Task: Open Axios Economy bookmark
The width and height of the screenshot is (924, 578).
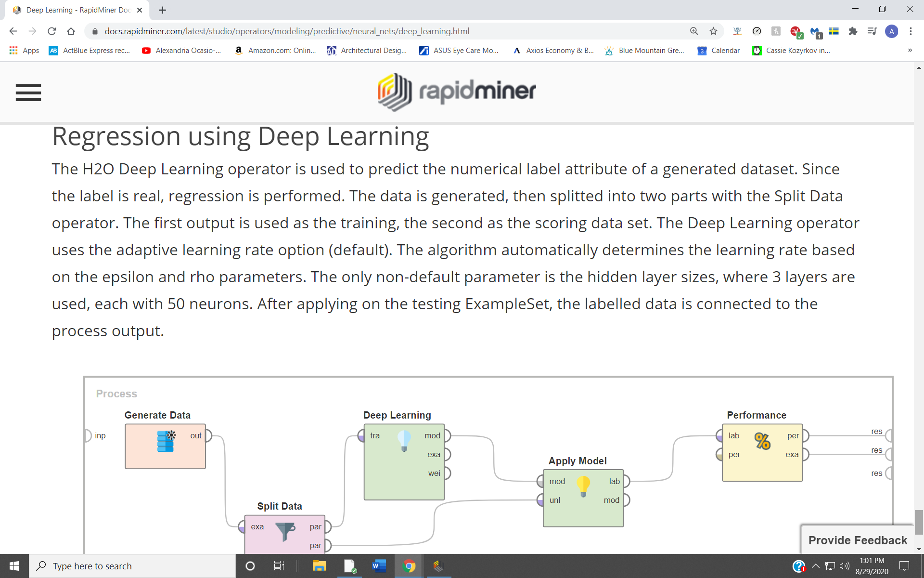Action: coord(553,51)
